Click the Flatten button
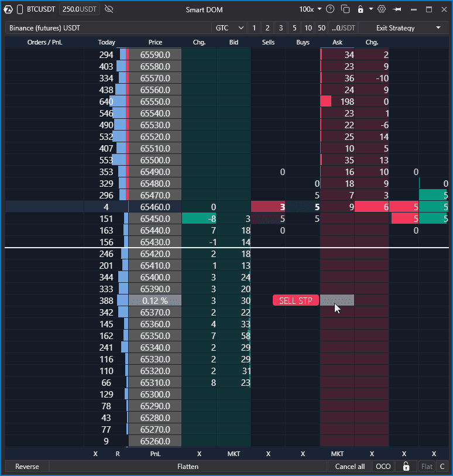The width and height of the screenshot is (453, 476). [x=188, y=466]
